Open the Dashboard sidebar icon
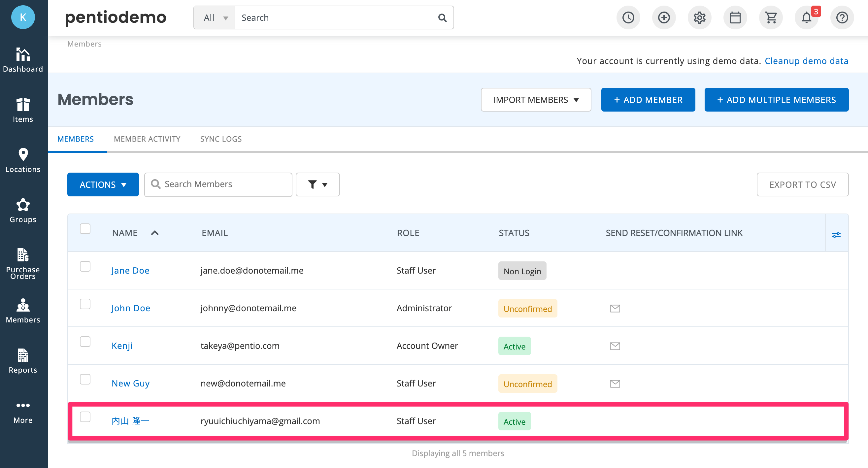This screenshot has height=468, width=868. pos(23,60)
